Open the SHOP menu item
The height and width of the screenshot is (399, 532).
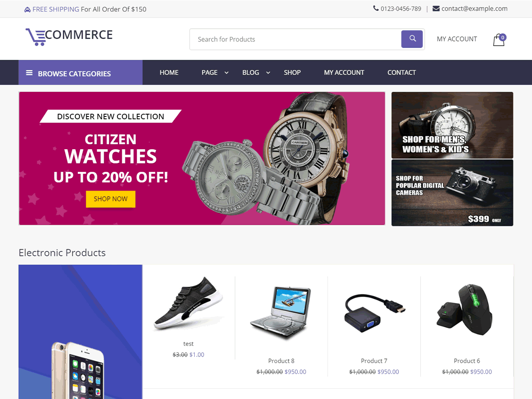point(292,73)
